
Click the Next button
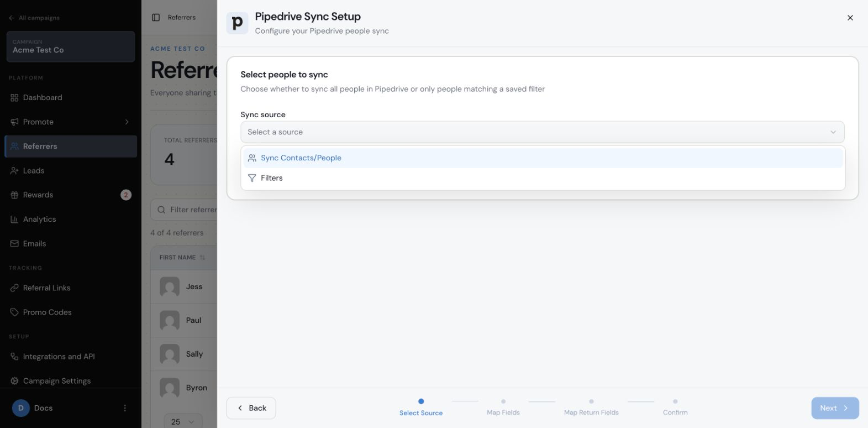835,408
